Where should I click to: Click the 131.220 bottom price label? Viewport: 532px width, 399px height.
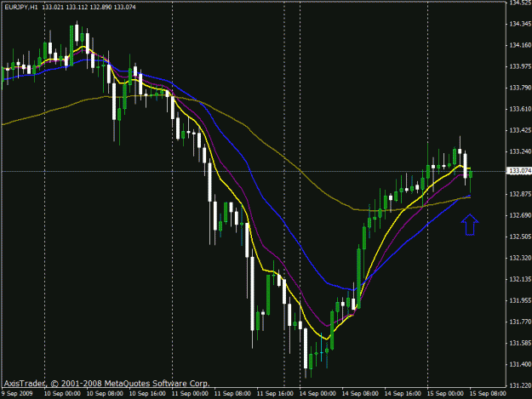click(x=520, y=385)
